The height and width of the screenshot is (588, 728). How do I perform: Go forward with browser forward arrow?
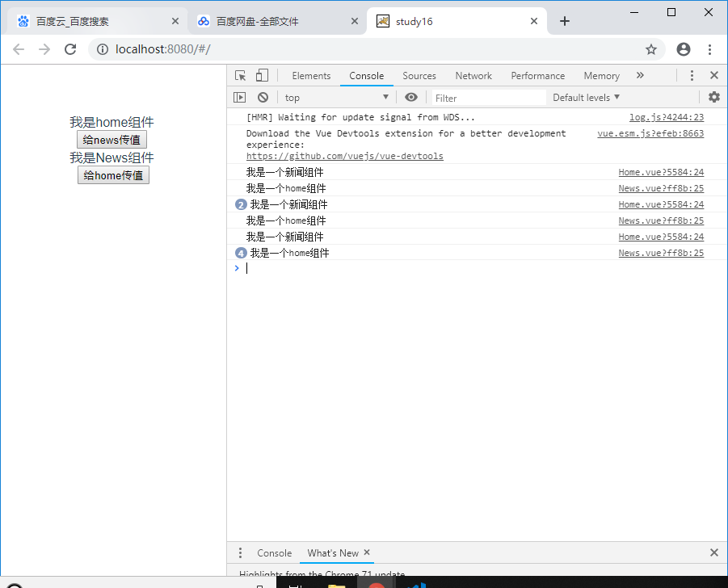tap(44, 49)
